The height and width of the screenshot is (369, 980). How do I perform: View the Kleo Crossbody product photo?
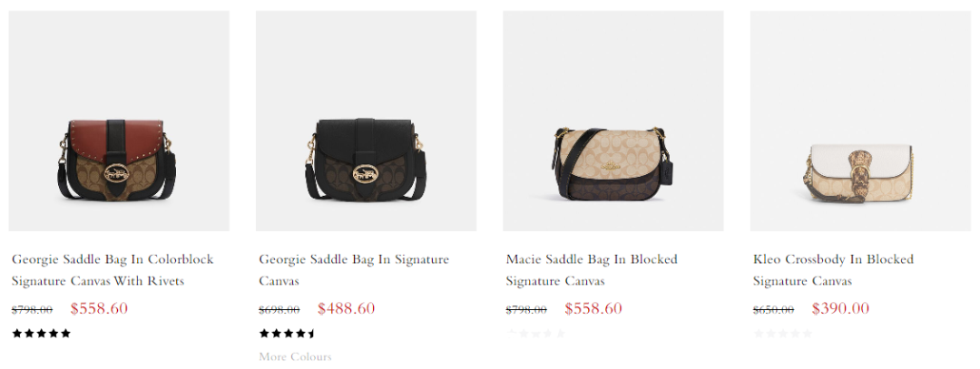click(x=860, y=121)
